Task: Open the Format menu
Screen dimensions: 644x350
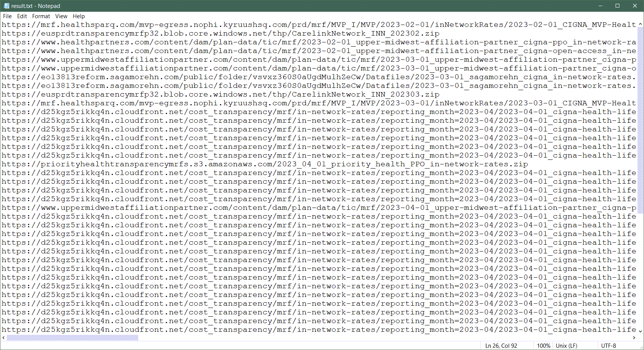Action: [41, 16]
